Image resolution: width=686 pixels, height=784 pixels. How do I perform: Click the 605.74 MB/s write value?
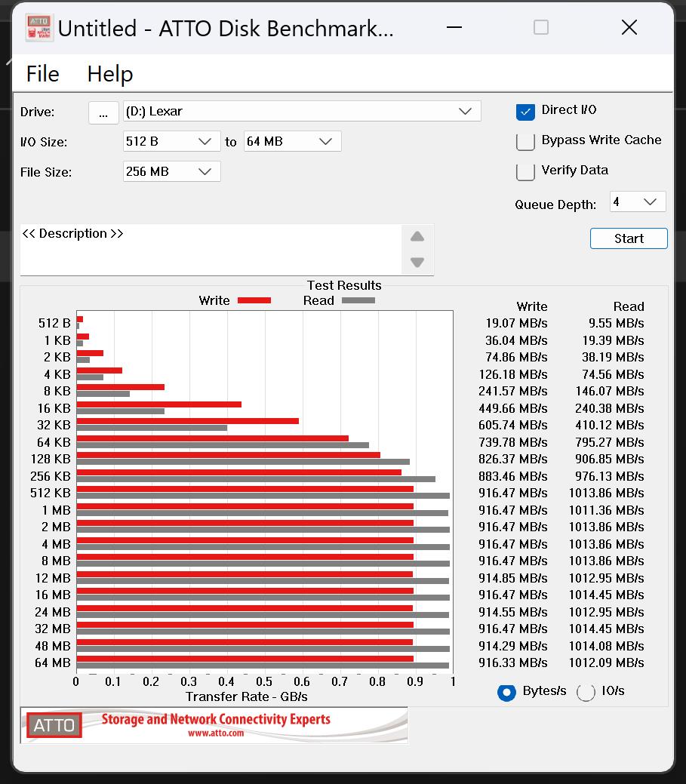pos(513,425)
